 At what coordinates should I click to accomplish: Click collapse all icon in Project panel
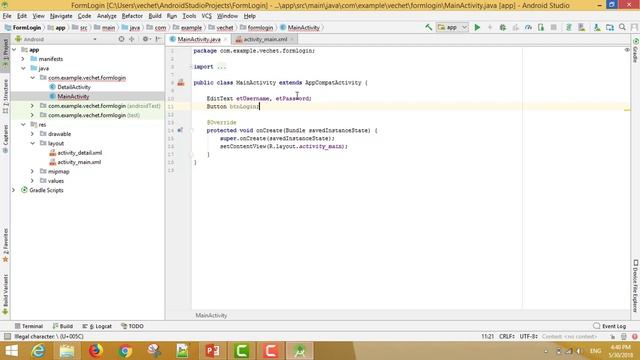pos(131,39)
